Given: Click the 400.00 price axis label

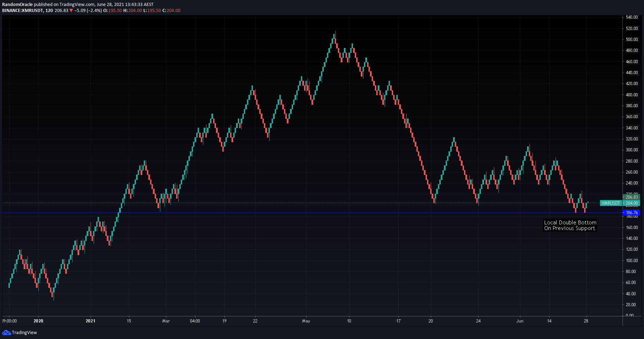Looking at the screenshot, I should click(x=632, y=95).
